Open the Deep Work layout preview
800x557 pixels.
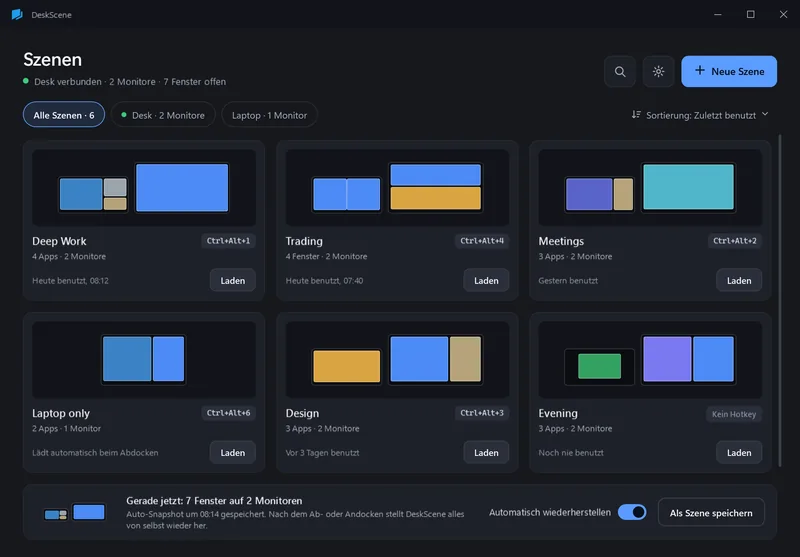[x=144, y=188]
